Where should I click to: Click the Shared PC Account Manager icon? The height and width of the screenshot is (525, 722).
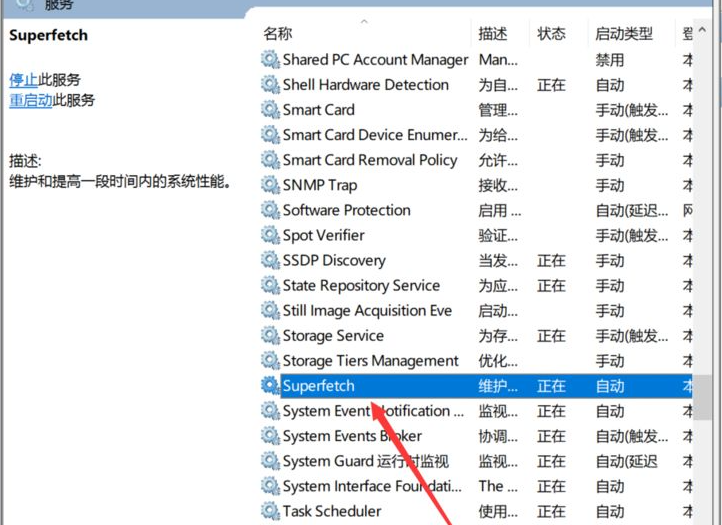(270, 60)
